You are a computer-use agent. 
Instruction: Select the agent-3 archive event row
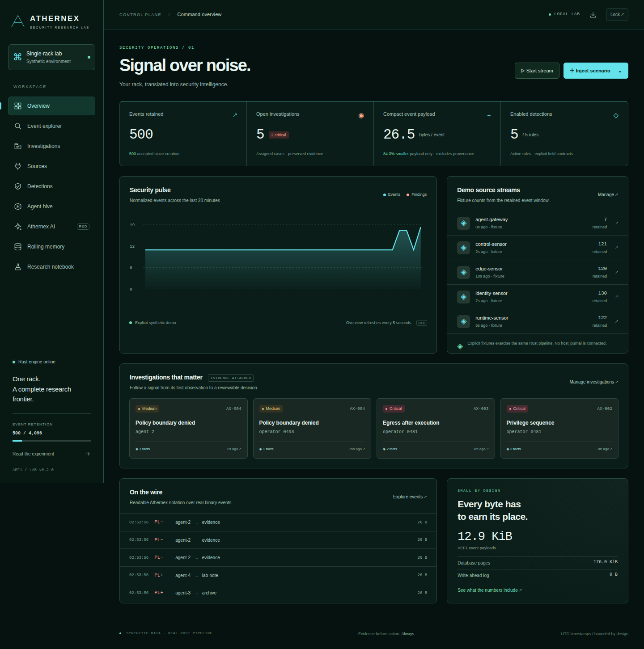pyautogui.click(x=278, y=593)
